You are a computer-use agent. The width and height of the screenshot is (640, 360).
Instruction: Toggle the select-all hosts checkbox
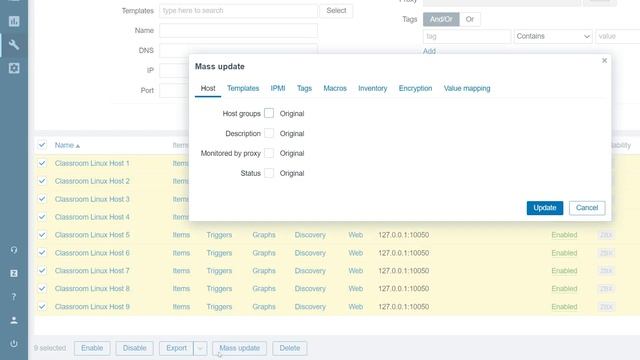click(x=42, y=145)
